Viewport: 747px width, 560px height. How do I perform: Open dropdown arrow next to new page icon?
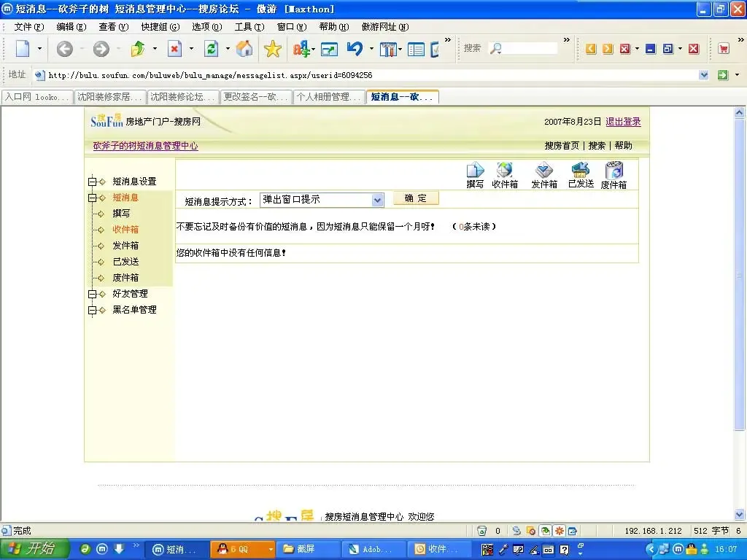click(39, 49)
